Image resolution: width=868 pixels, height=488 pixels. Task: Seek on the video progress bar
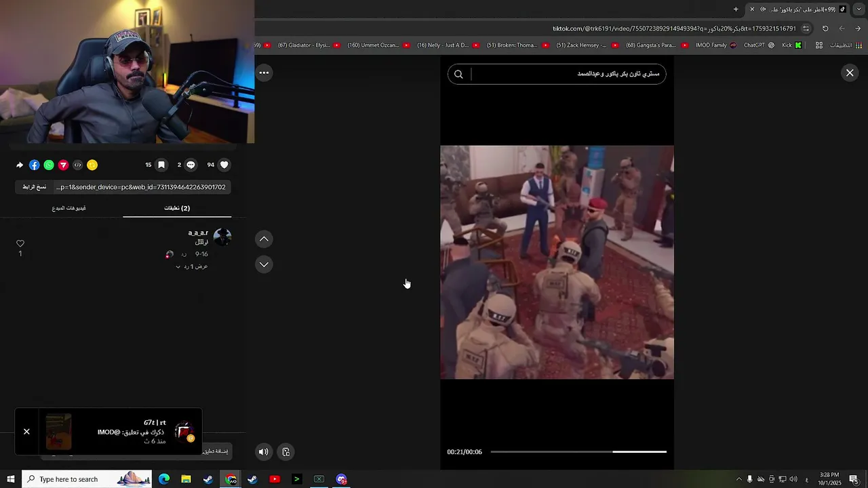(578, 451)
